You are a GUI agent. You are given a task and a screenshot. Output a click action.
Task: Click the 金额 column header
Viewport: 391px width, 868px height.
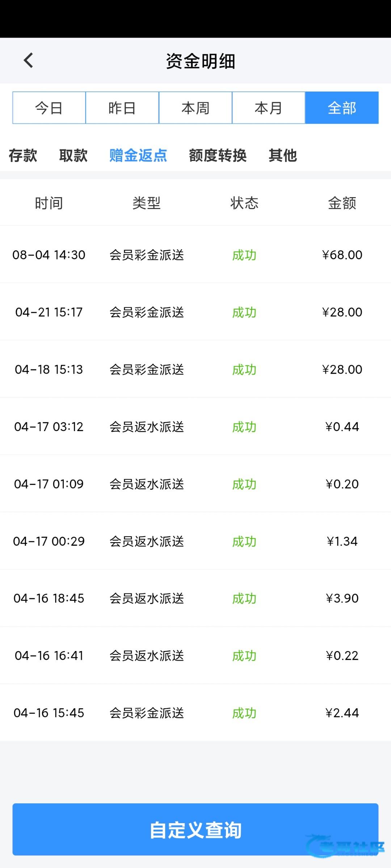[342, 203]
